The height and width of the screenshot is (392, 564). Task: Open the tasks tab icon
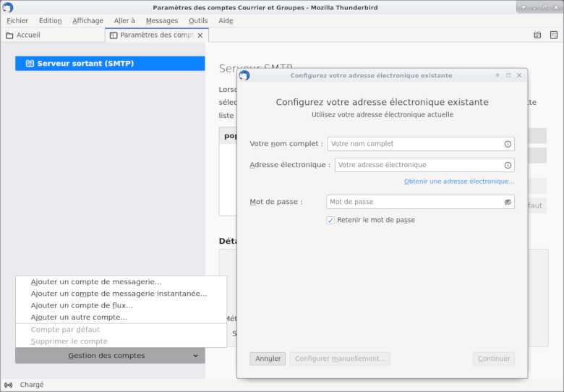tap(554, 35)
